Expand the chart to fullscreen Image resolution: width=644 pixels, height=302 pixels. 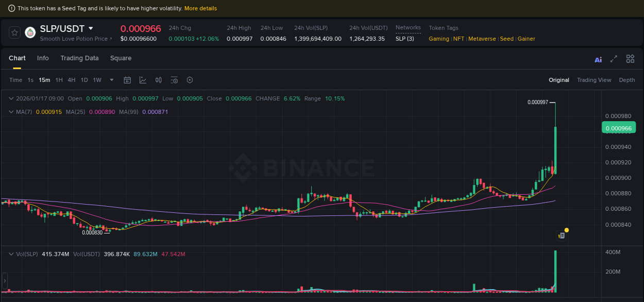click(x=614, y=59)
